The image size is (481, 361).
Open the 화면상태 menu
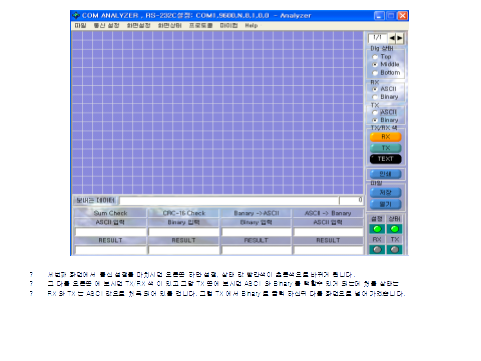(170, 26)
